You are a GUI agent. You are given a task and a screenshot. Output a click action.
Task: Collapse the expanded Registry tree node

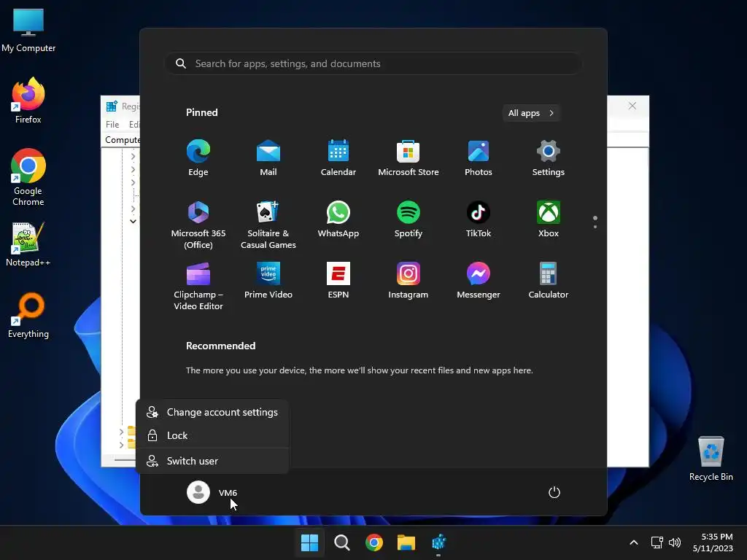pyautogui.click(x=133, y=221)
